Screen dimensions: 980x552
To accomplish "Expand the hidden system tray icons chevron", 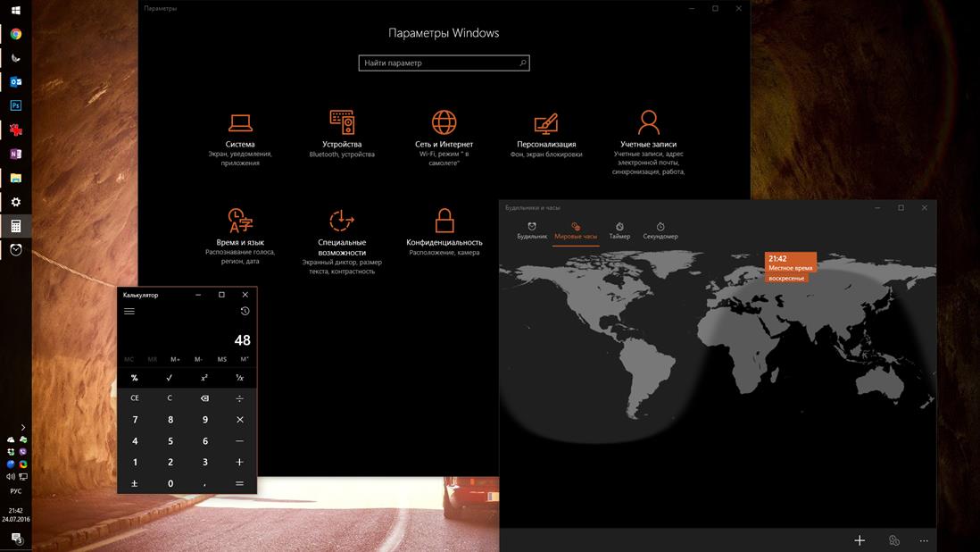I will [23, 428].
